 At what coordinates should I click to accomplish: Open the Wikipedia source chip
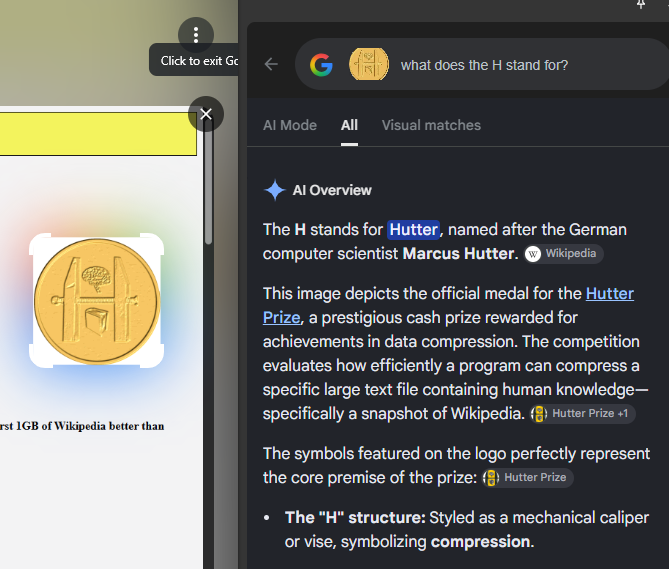click(563, 254)
